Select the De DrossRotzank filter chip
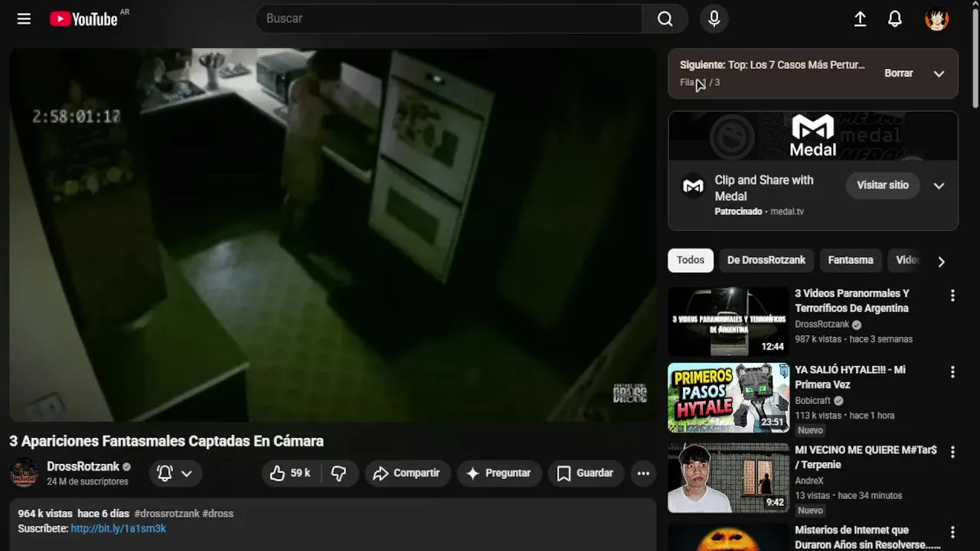Image resolution: width=980 pixels, height=551 pixels. (x=766, y=260)
